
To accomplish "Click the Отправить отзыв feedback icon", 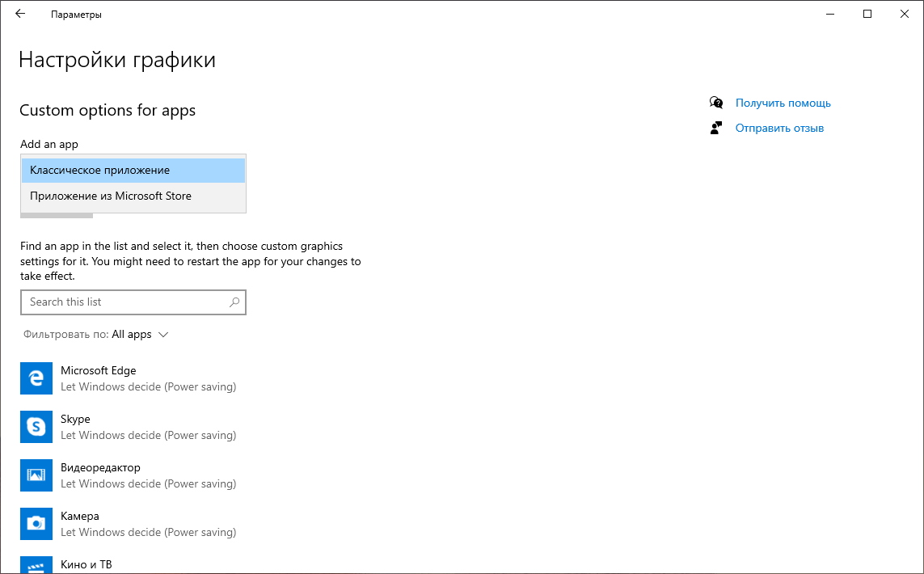I will (x=716, y=128).
